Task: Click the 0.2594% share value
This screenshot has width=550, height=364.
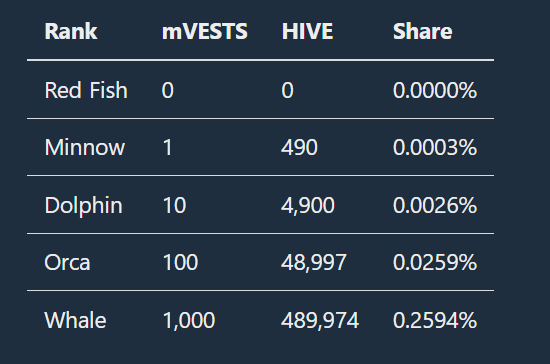Action: [435, 320]
